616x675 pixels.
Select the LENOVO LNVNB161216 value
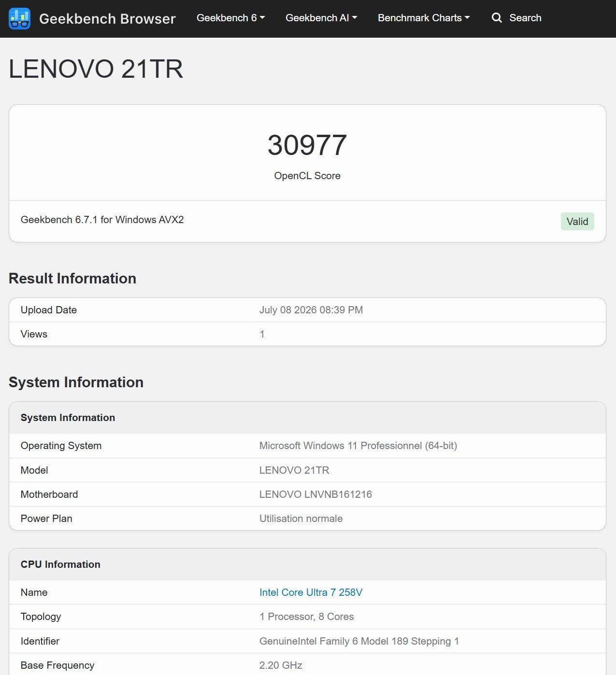click(x=315, y=494)
